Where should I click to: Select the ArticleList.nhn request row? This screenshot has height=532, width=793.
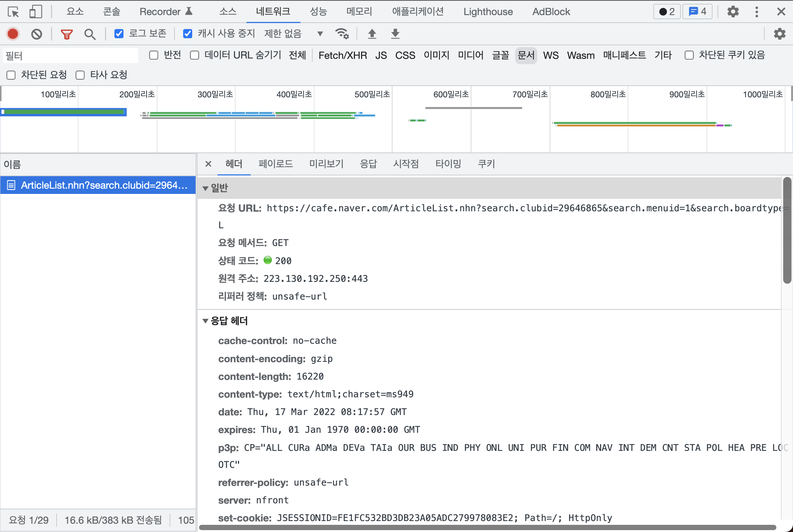tap(98, 185)
